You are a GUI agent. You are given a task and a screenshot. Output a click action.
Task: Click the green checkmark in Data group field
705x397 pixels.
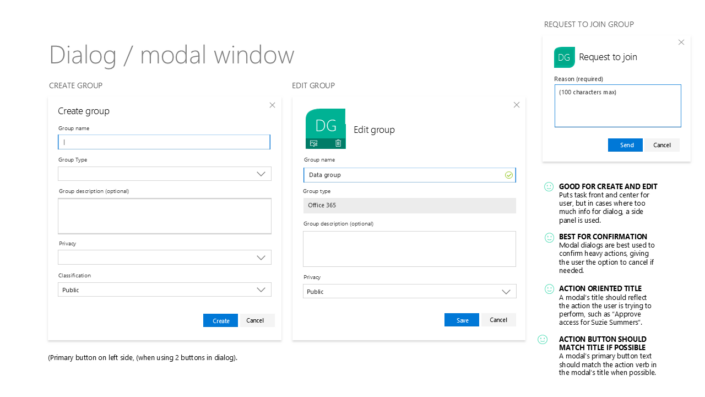509,175
